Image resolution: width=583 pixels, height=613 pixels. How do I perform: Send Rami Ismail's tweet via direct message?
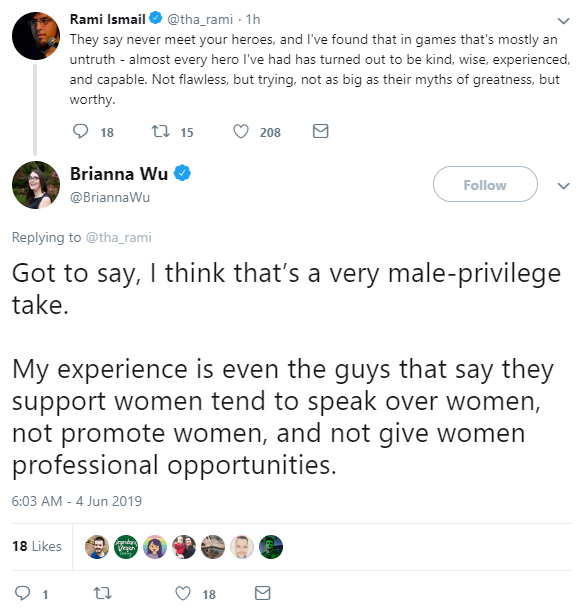(x=321, y=131)
